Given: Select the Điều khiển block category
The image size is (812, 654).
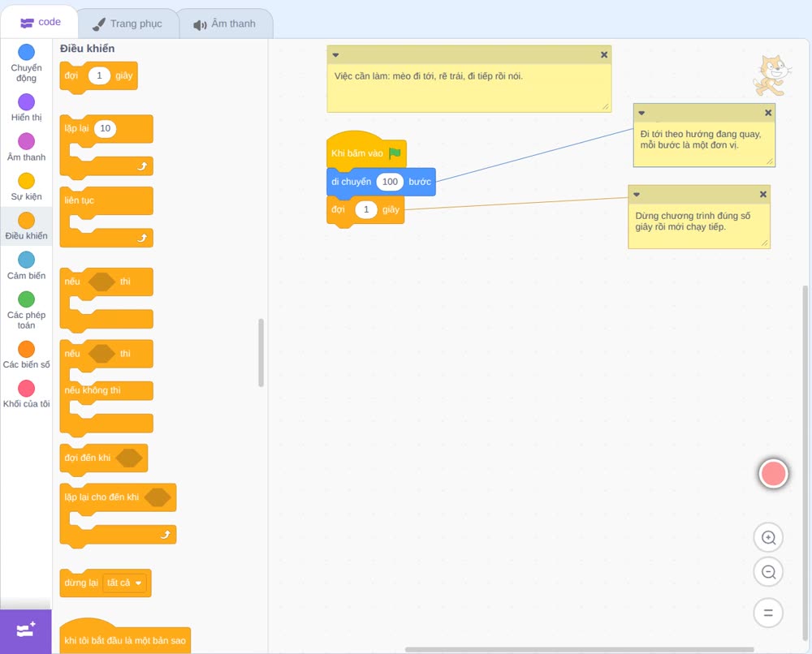Looking at the screenshot, I should tap(26, 226).
